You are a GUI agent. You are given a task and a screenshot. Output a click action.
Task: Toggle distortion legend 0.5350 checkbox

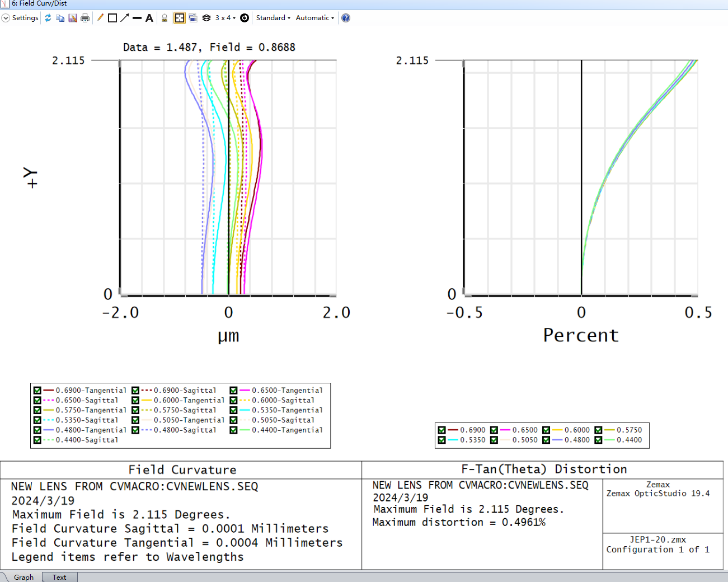point(442,440)
